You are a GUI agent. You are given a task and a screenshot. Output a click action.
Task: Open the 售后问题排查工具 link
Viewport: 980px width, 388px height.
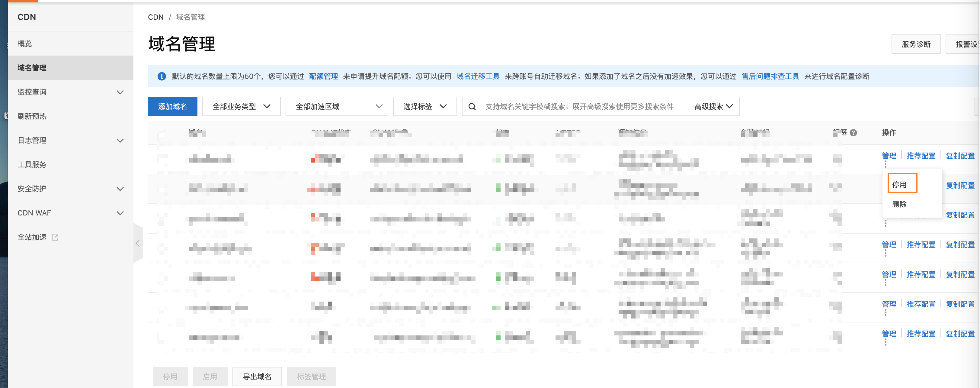tap(770, 76)
